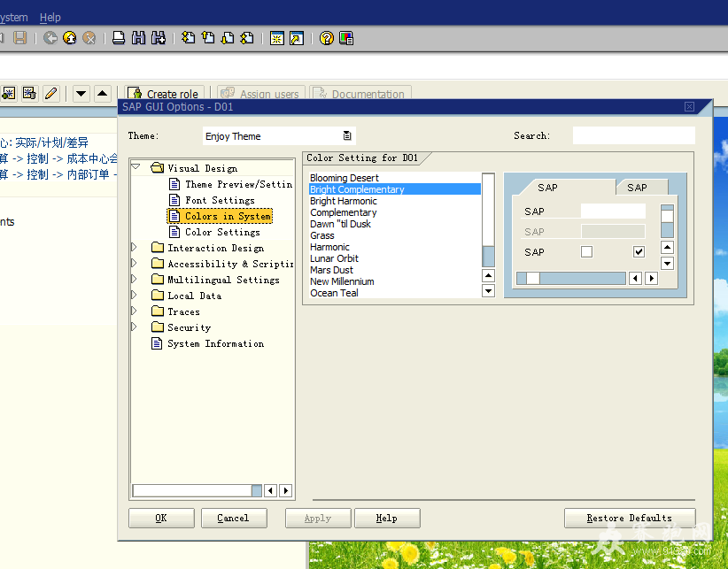Image resolution: width=728 pixels, height=569 pixels.
Task: Pick New Millennium color scheme
Action: click(x=395, y=281)
